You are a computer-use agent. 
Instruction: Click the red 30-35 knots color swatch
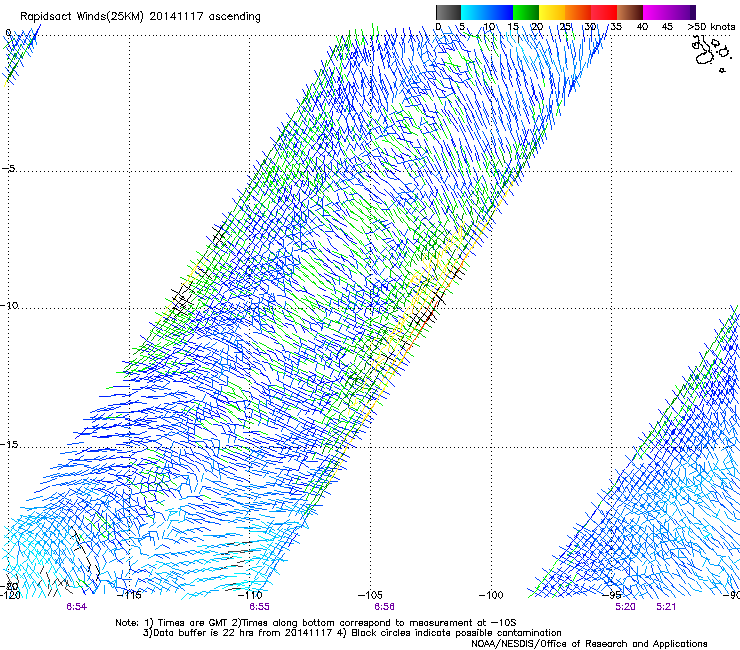tap(604, 12)
